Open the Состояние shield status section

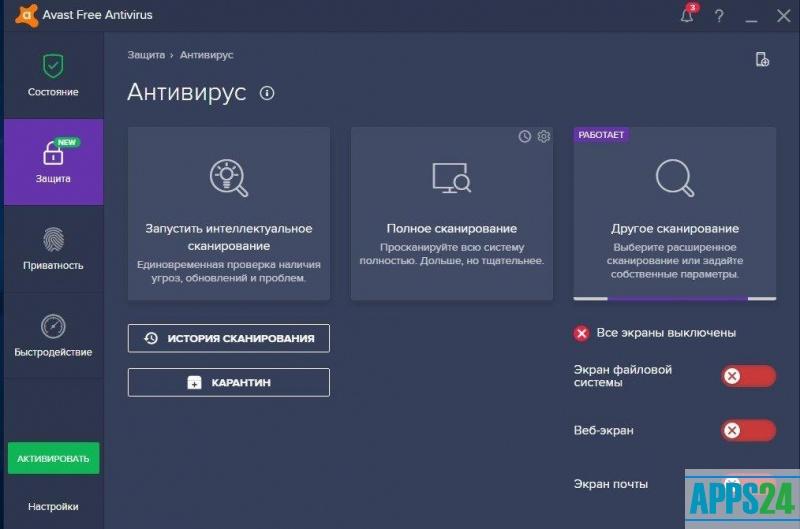click(53, 75)
